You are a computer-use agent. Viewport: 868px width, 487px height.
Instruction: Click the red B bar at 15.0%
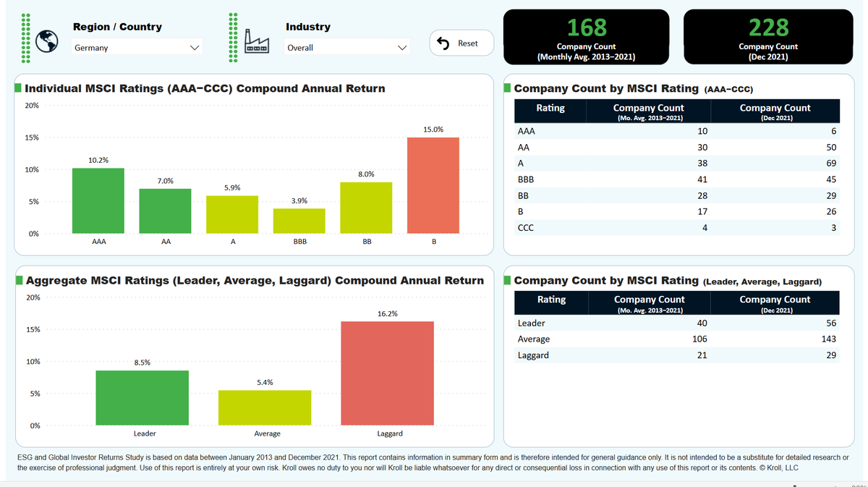(x=433, y=185)
